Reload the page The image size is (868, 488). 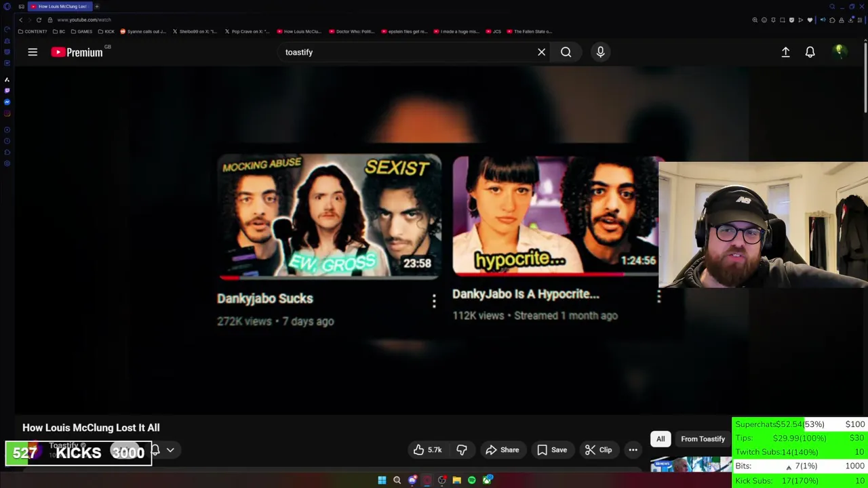tap(39, 20)
